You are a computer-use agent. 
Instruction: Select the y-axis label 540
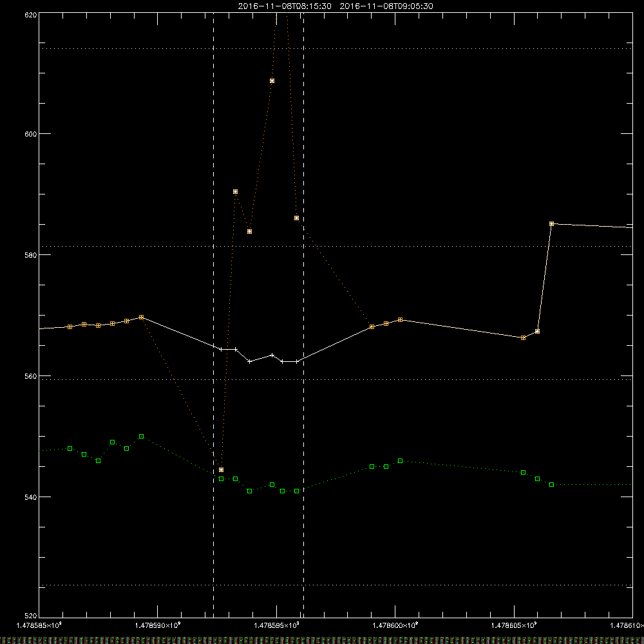point(31,497)
